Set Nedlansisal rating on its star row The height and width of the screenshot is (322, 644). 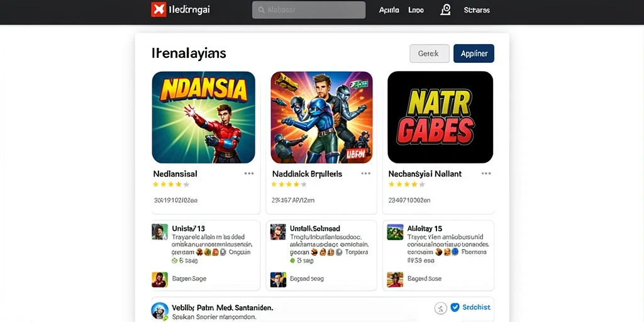coord(171,184)
